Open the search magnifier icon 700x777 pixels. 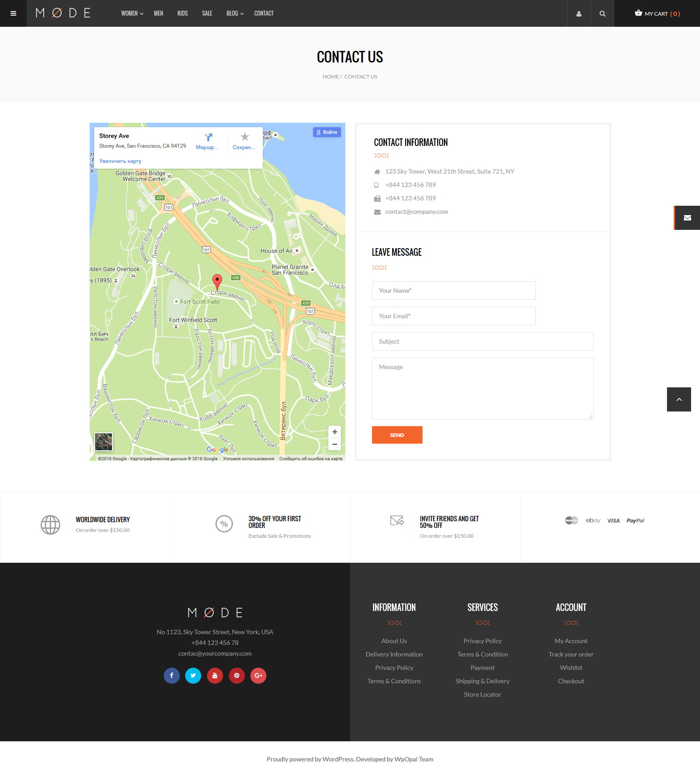point(602,13)
